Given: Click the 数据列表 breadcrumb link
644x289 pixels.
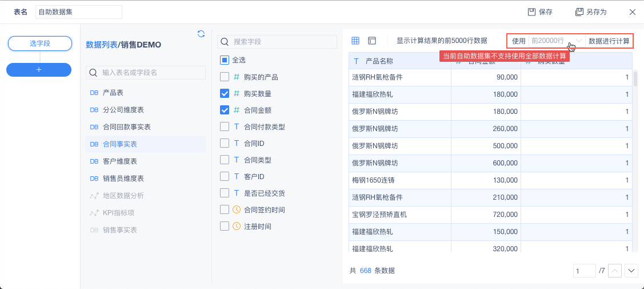Looking at the screenshot, I should 101,45.
